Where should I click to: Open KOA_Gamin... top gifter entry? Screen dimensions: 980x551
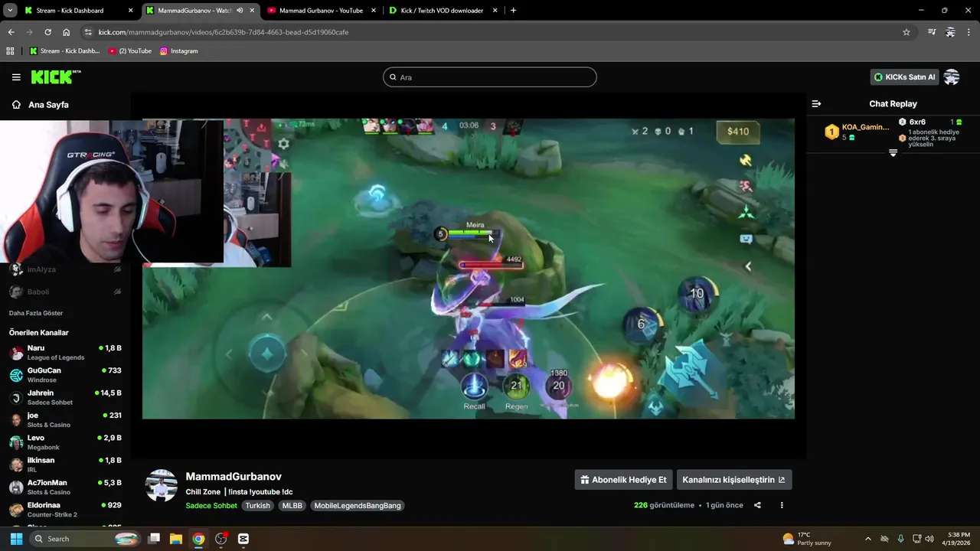point(857,132)
